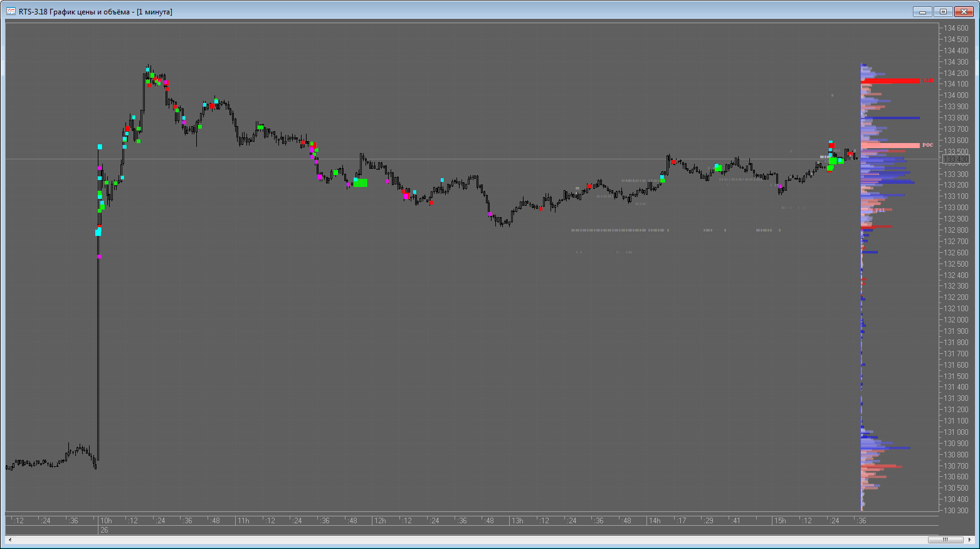
Task: Click the 132 000 price axis label
Action: (956, 320)
